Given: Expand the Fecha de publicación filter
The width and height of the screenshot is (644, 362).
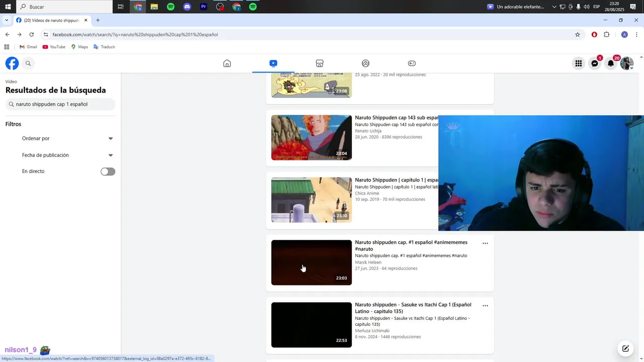Looking at the screenshot, I should click(67, 155).
